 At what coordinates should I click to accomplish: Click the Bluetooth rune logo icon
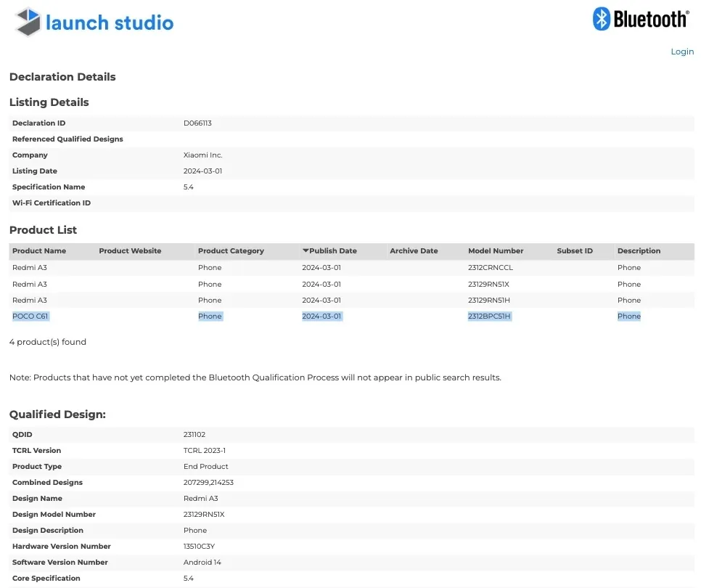(602, 19)
